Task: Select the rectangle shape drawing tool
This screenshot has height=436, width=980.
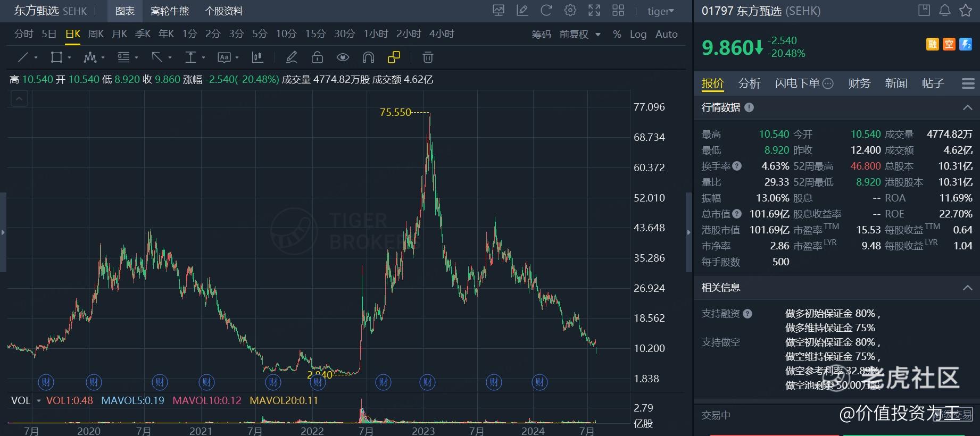Action: (56, 57)
